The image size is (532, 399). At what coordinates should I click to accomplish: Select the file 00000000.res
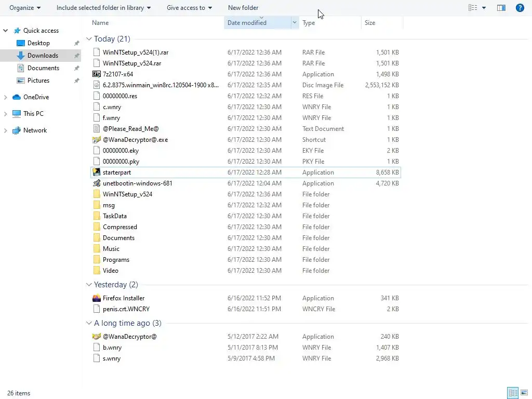[120, 96]
